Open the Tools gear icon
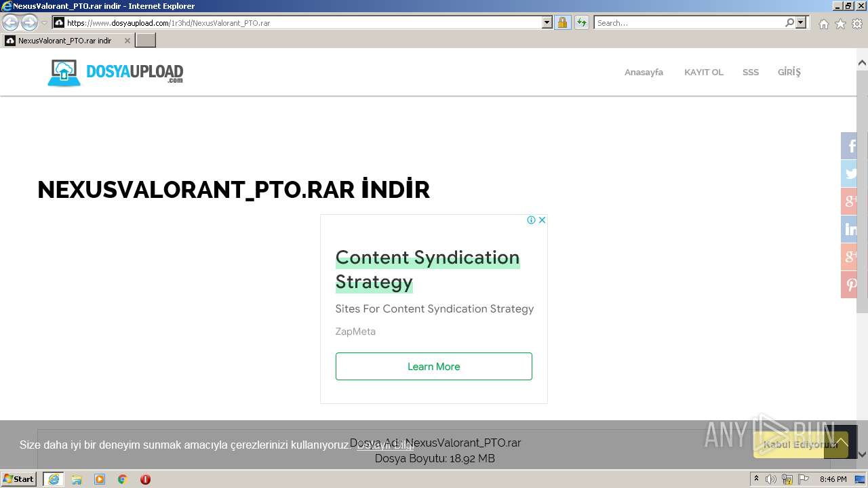 pos(857,24)
